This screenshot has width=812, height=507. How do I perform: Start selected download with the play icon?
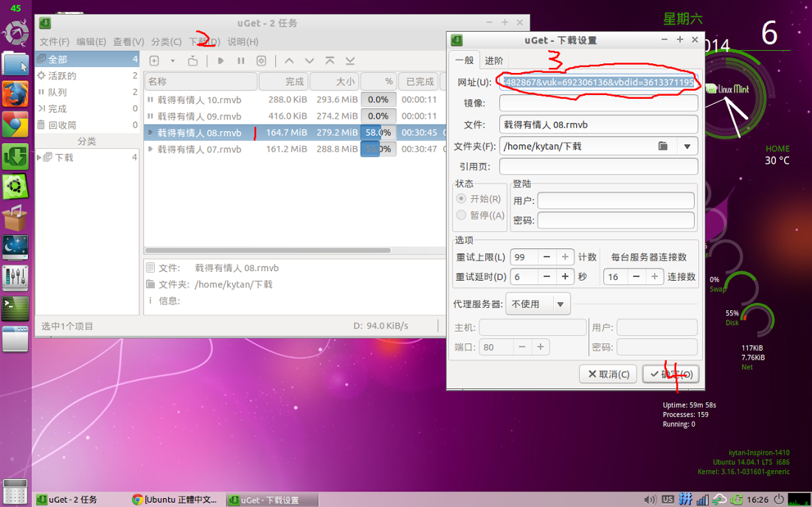click(220, 61)
